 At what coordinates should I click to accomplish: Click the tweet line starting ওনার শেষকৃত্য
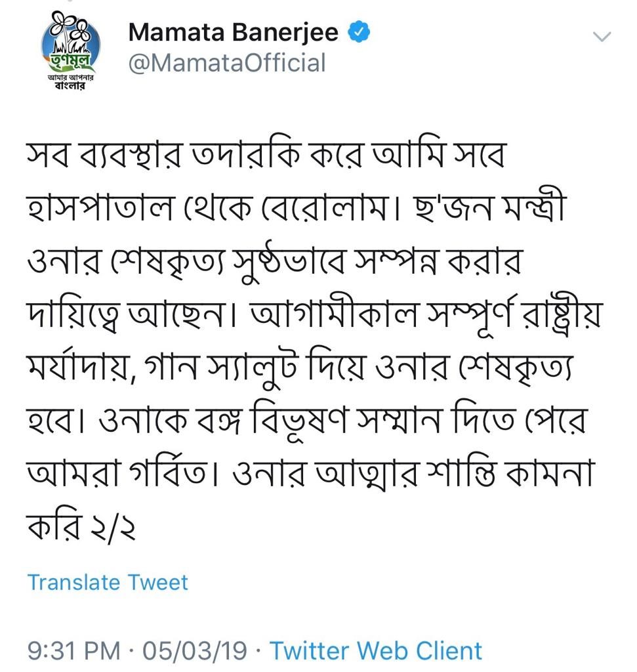pyautogui.click(x=274, y=262)
